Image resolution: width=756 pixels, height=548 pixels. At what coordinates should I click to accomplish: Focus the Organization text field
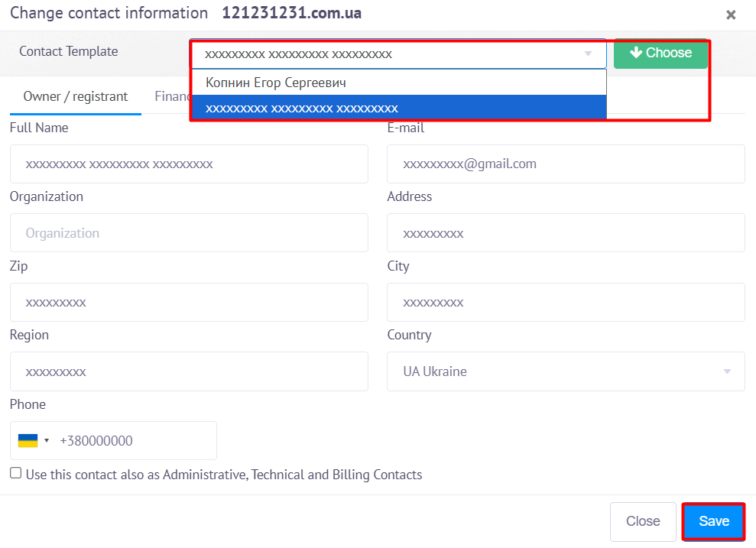tap(189, 233)
